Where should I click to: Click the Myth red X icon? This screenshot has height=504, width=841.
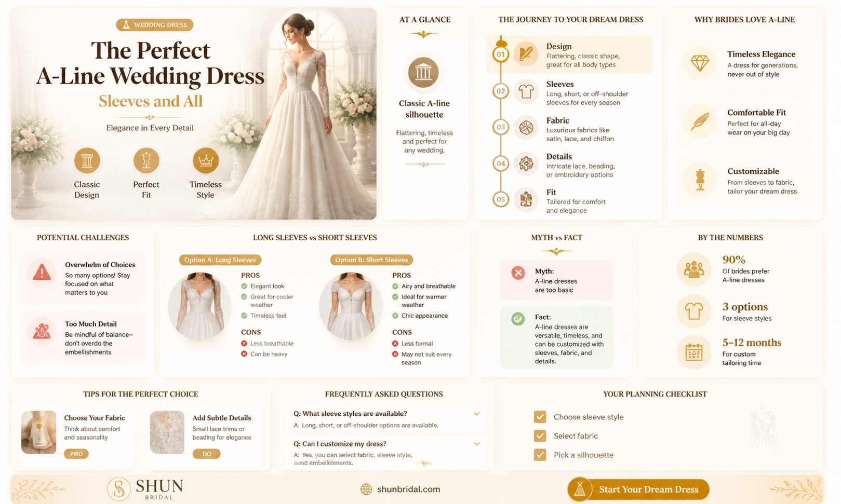coord(518,273)
